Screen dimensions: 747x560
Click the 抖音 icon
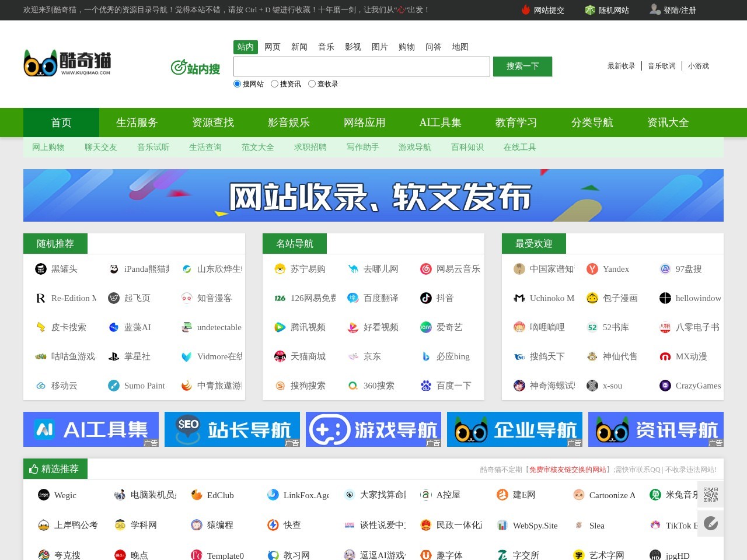point(426,298)
